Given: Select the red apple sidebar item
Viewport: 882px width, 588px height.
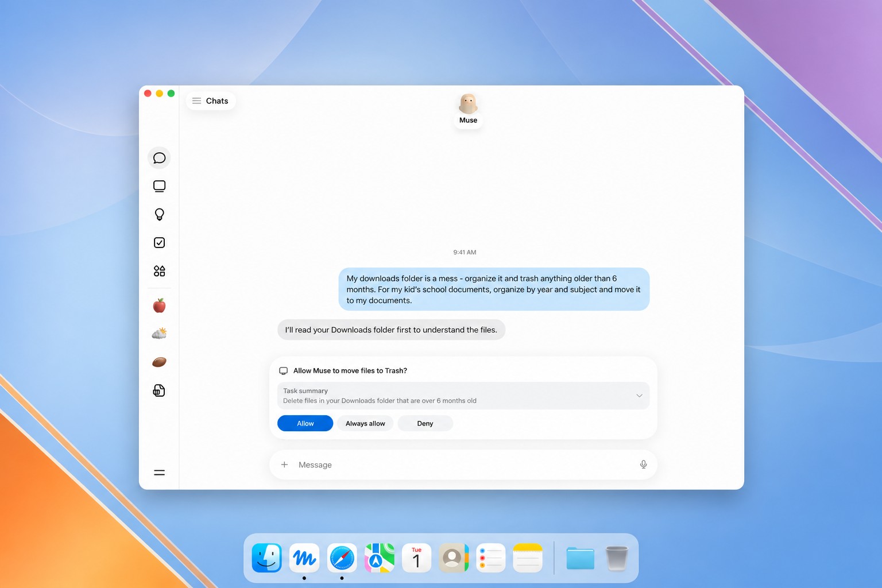Looking at the screenshot, I should point(159,305).
